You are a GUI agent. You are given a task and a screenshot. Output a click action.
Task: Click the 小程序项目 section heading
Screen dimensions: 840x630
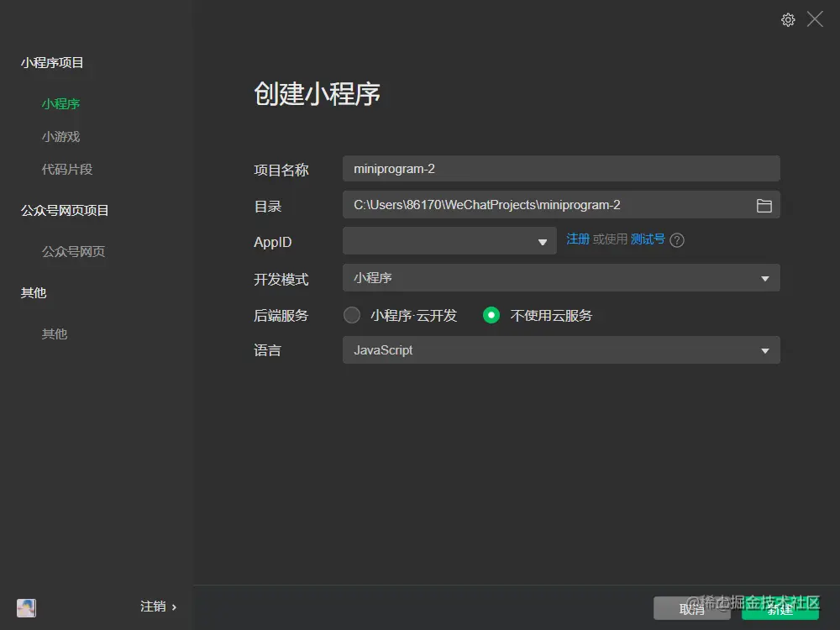pos(52,63)
